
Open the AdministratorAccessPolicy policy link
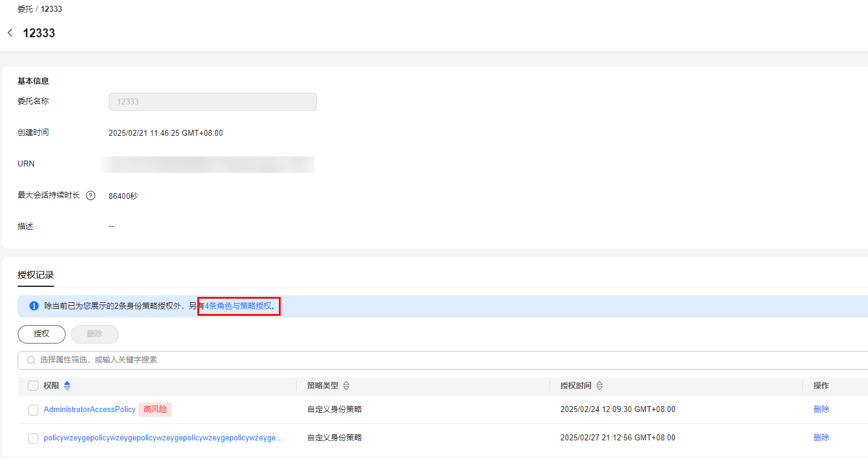coord(89,410)
